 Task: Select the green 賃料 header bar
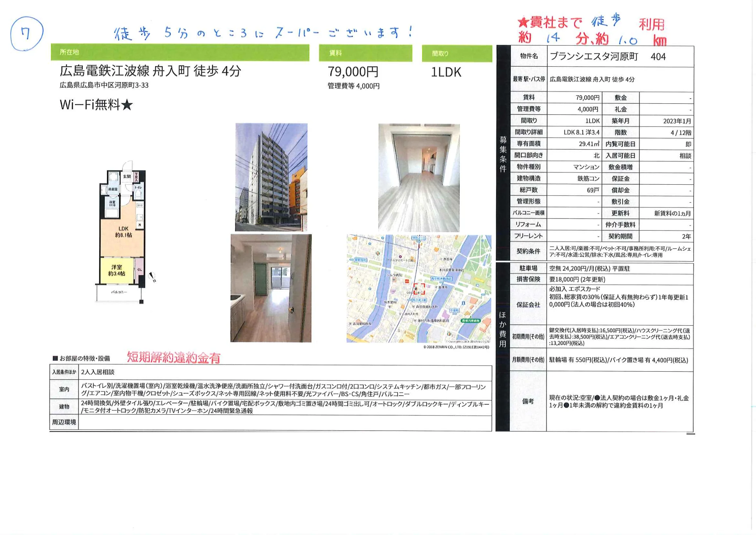pyautogui.click(x=365, y=53)
